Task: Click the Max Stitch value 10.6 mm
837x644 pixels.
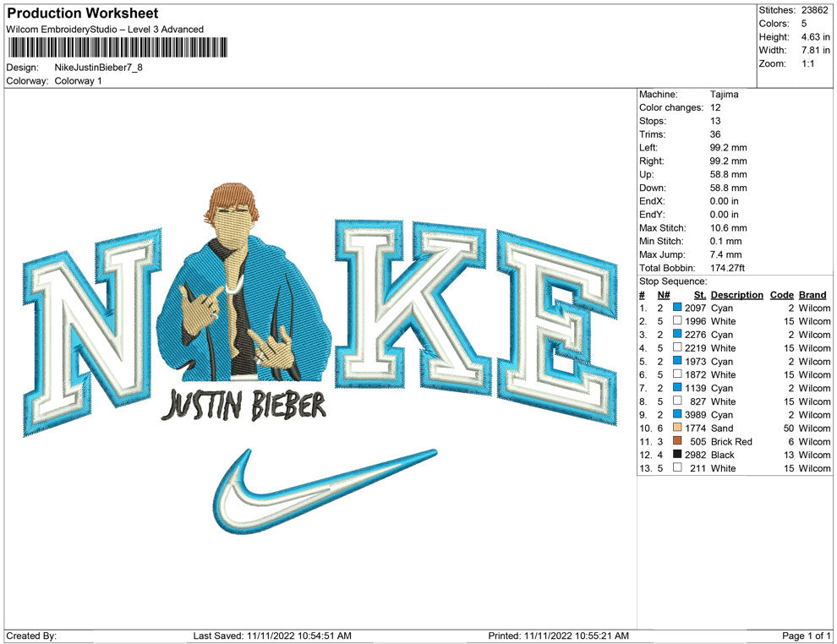Action: 729,228
